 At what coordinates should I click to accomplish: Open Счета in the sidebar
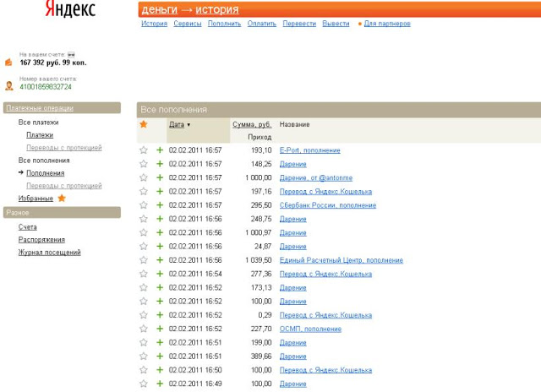coord(28,227)
